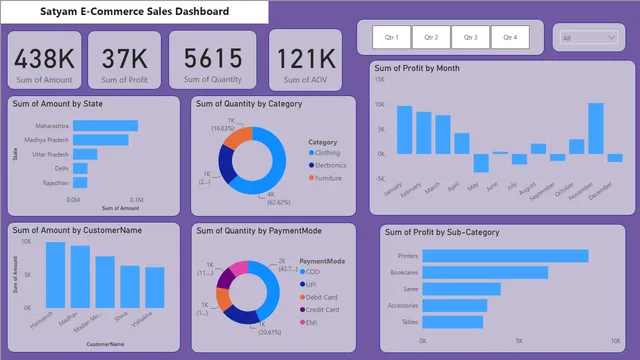Select the April profit bar

coord(462,143)
